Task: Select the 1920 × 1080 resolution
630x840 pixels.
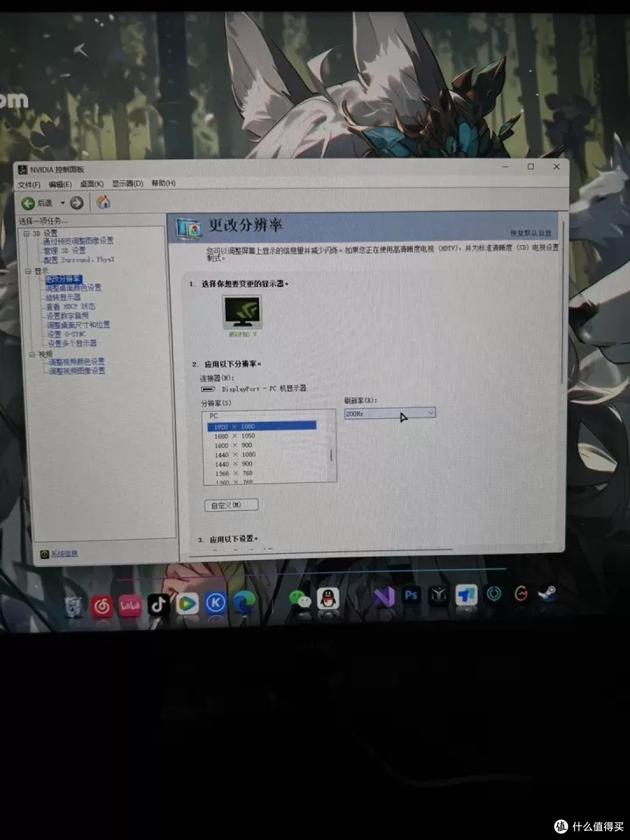Action: tap(262, 426)
